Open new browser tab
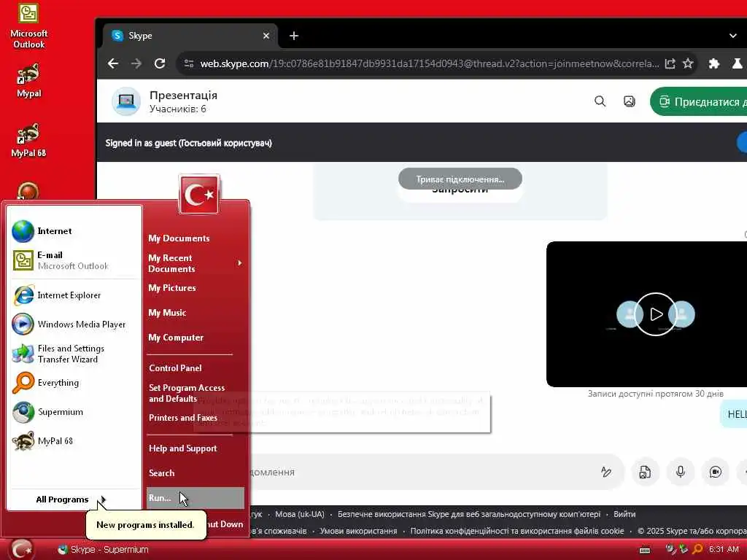The width and height of the screenshot is (747, 560). coord(294,36)
